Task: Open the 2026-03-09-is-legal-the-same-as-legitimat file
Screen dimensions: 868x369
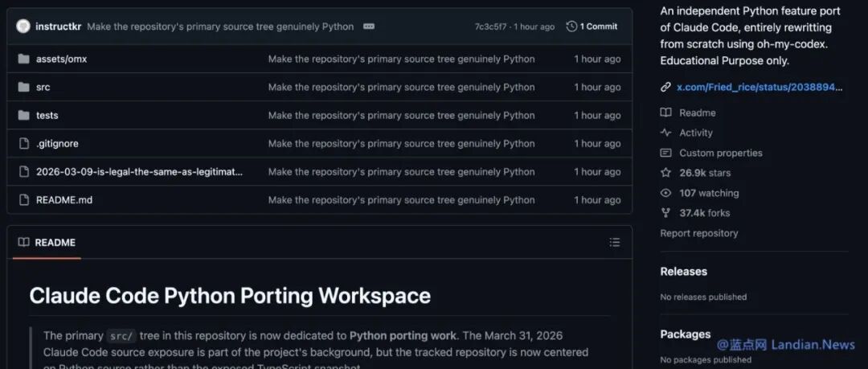Action: click(x=139, y=172)
